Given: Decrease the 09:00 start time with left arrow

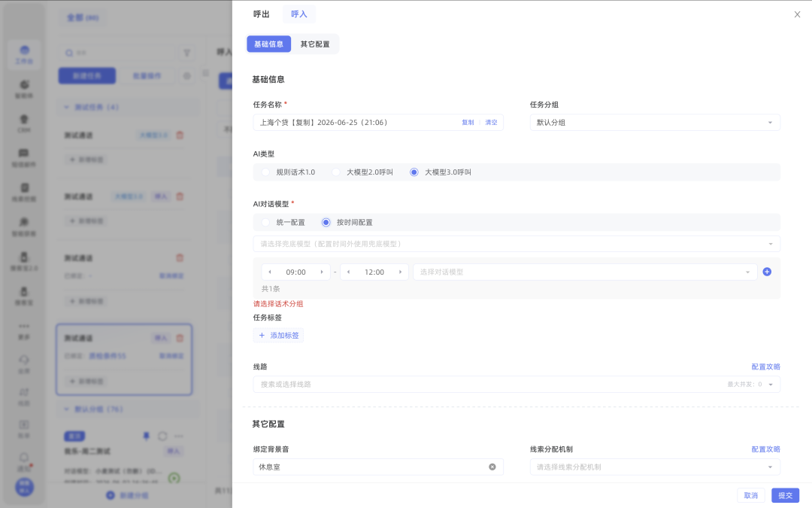Looking at the screenshot, I should [270, 272].
